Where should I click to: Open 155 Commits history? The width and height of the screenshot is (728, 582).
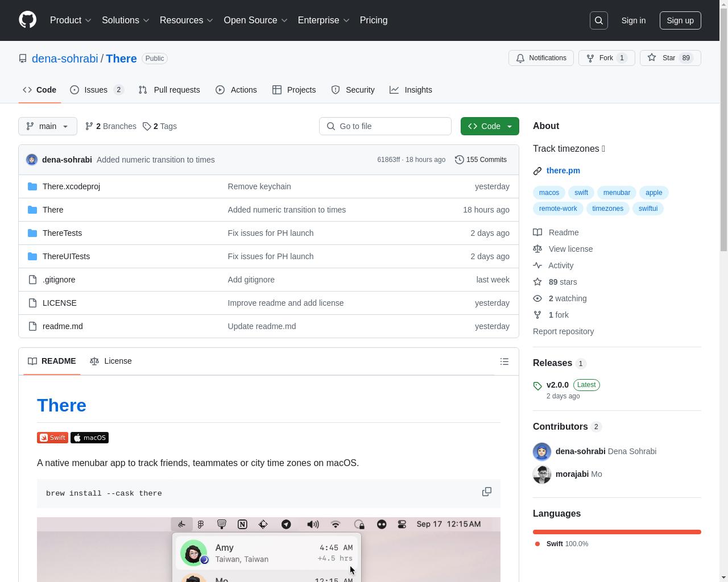tap(481, 160)
